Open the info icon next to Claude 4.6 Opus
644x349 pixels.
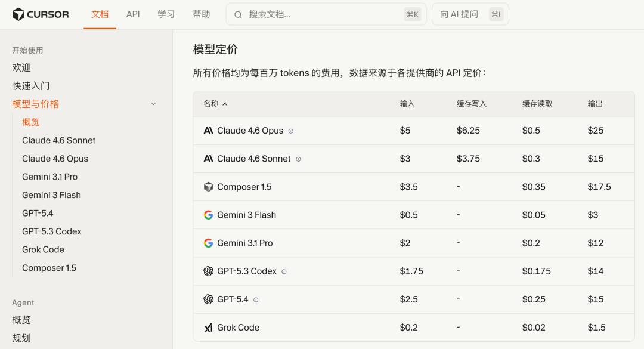290,131
